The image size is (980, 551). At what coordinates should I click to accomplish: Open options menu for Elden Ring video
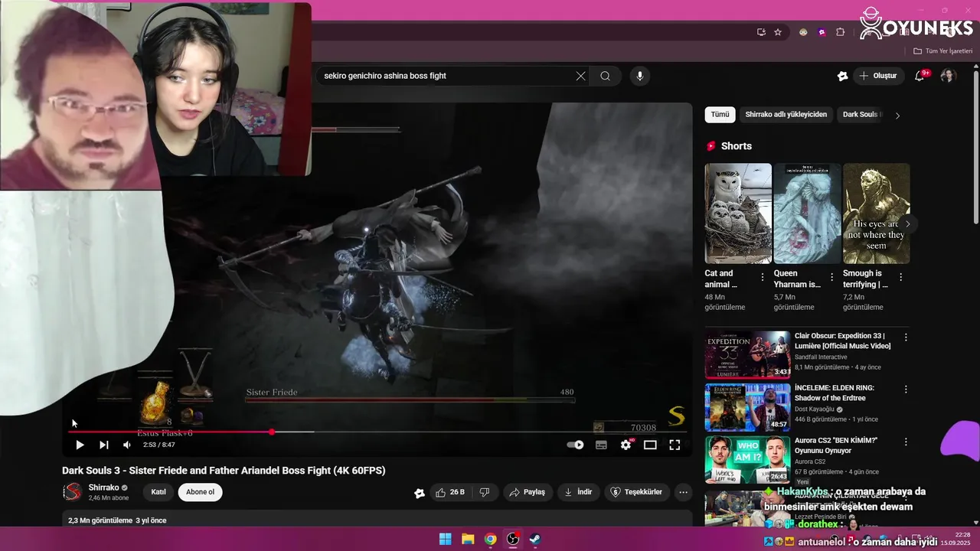tap(906, 390)
